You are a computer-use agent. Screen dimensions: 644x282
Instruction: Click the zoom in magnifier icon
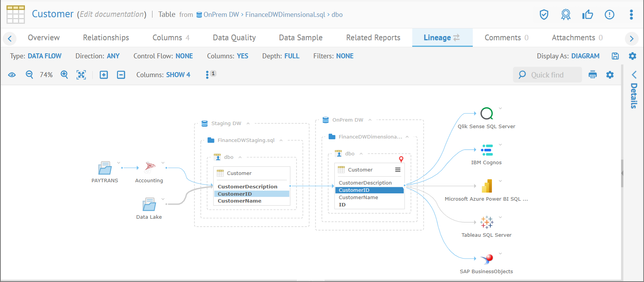tap(64, 74)
